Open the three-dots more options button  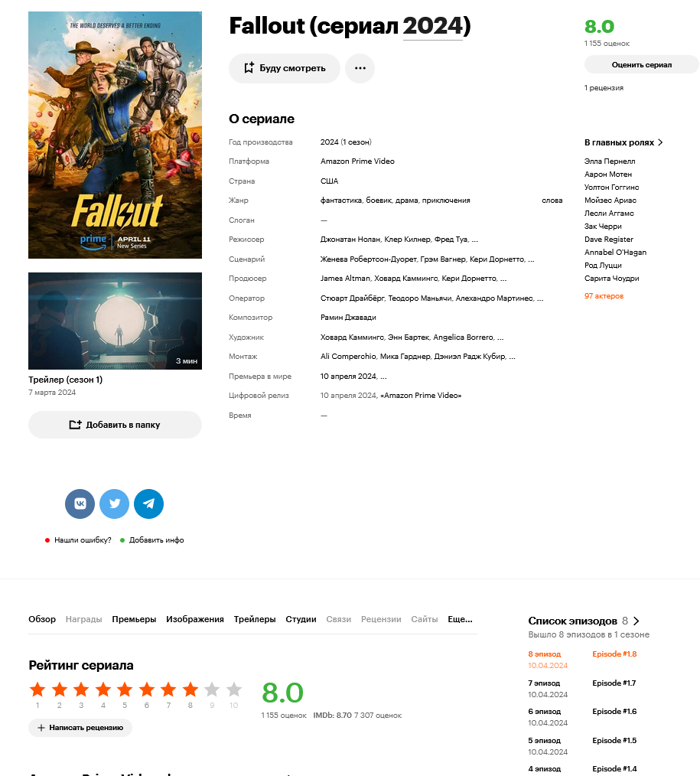(360, 68)
